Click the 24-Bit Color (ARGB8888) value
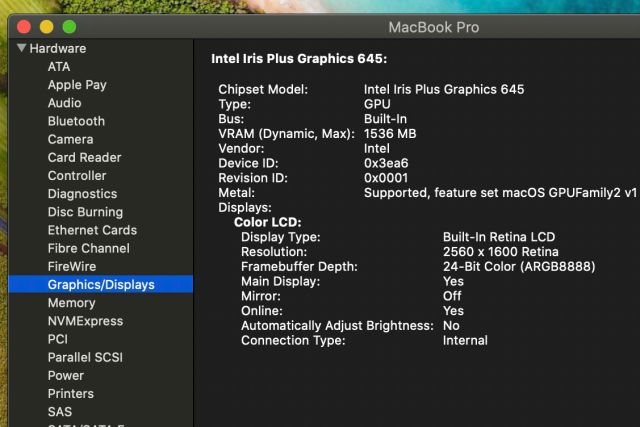 (x=519, y=267)
